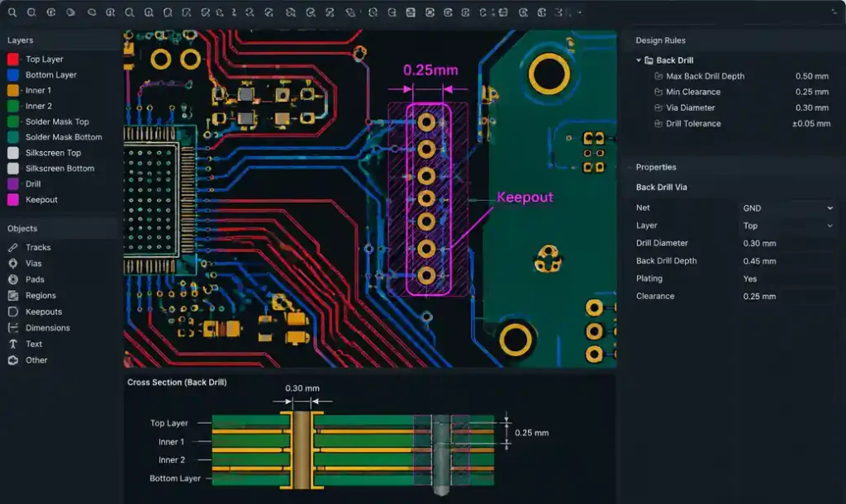The height and width of the screenshot is (504, 846).
Task: Click the Back Drill Via heading
Action: pyautogui.click(x=661, y=188)
